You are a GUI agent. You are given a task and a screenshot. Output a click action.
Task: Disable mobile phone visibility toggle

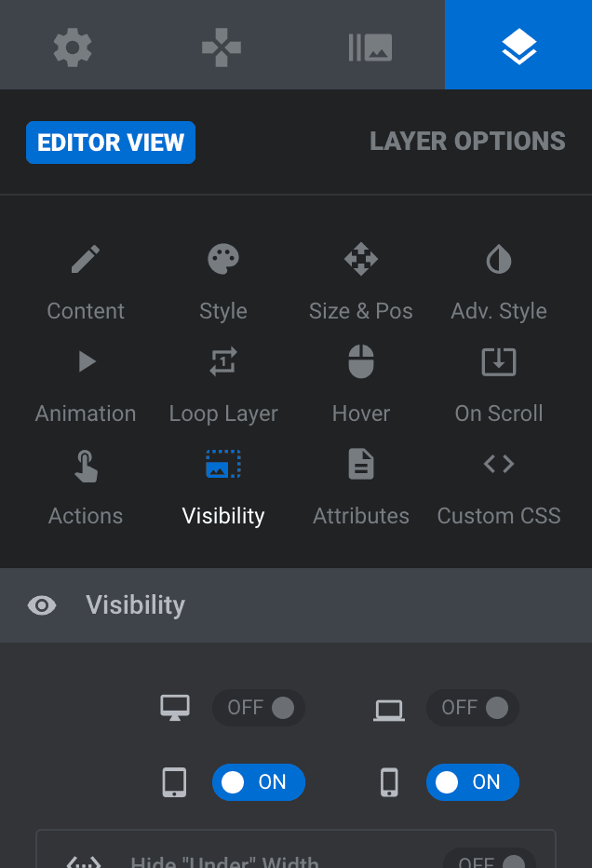[473, 782]
